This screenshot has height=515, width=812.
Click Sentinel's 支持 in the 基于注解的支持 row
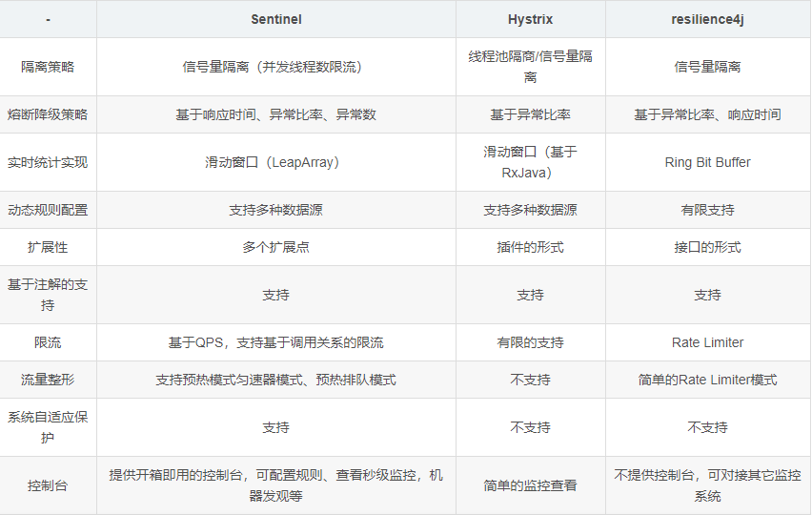276,295
